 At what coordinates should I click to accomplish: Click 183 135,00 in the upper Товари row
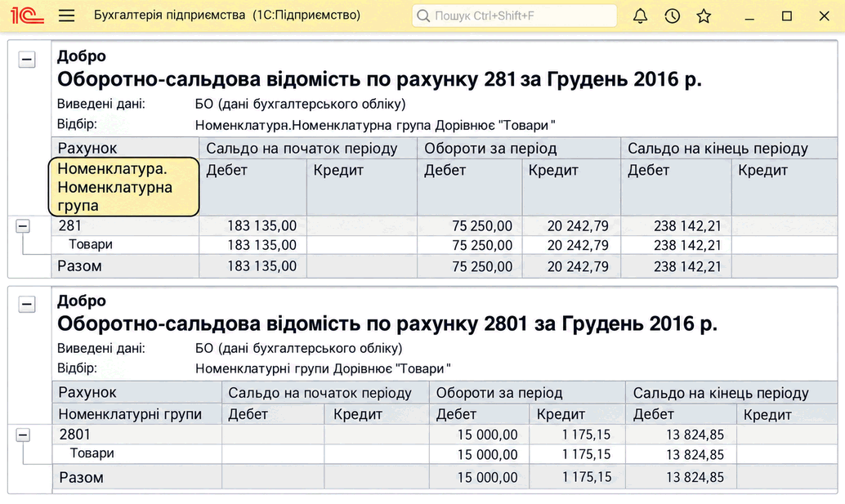[262, 246]
